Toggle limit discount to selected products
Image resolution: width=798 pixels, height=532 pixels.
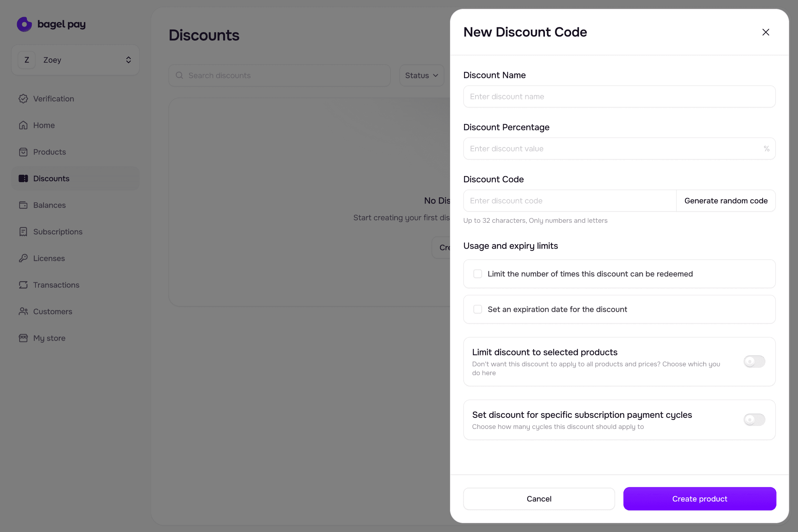[754, 362]
